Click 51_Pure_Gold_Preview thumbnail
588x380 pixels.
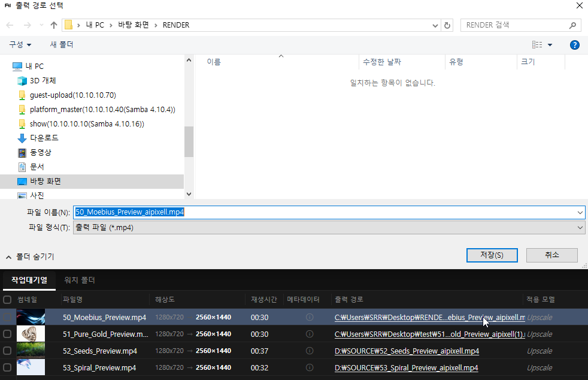tap(31, 334)
